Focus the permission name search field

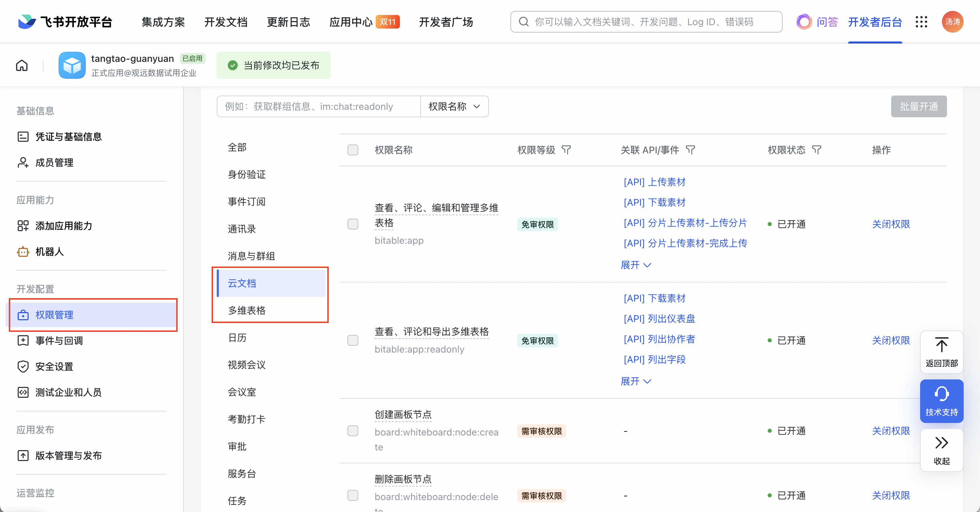tap(319, 106)
